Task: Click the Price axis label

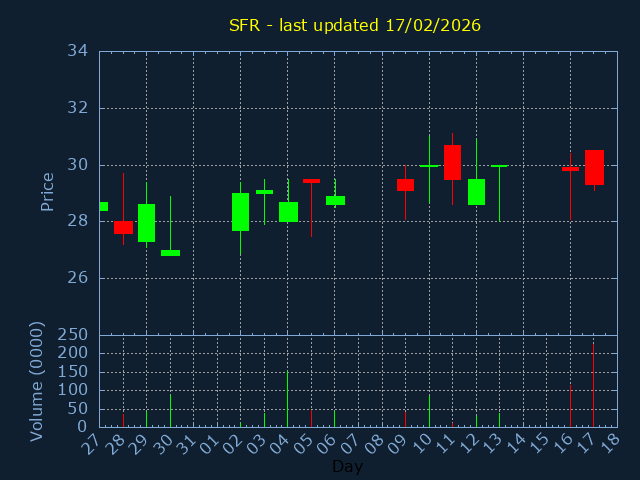Action: pos(47,191)
